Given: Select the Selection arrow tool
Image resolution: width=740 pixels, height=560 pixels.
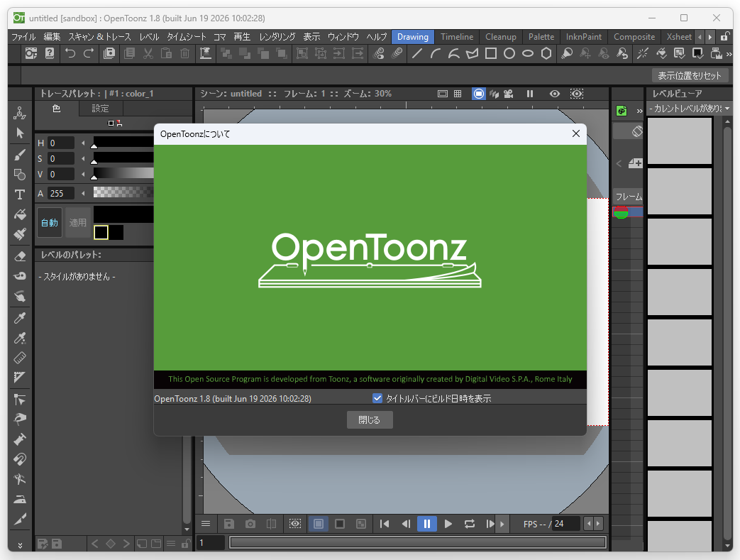Looking at the screenshot, I should [19, 133].
